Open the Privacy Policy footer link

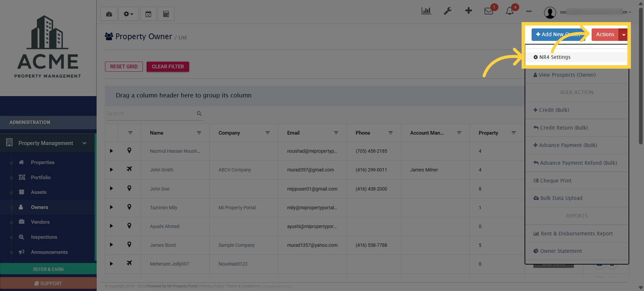click(212, 286)
